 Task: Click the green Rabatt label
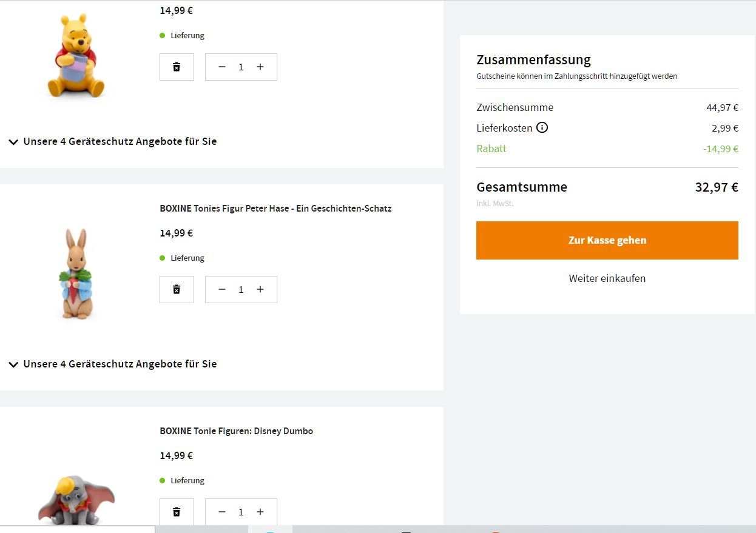tap(491, 149)
